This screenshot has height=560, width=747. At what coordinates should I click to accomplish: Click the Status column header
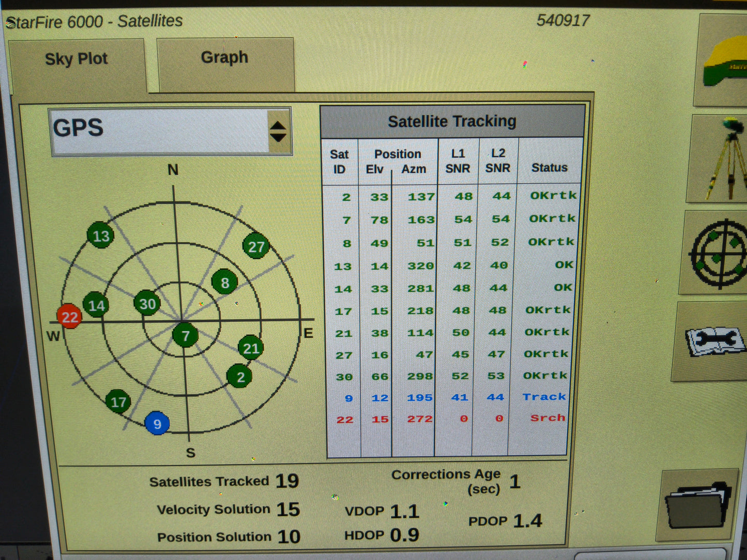pos(550,167)
